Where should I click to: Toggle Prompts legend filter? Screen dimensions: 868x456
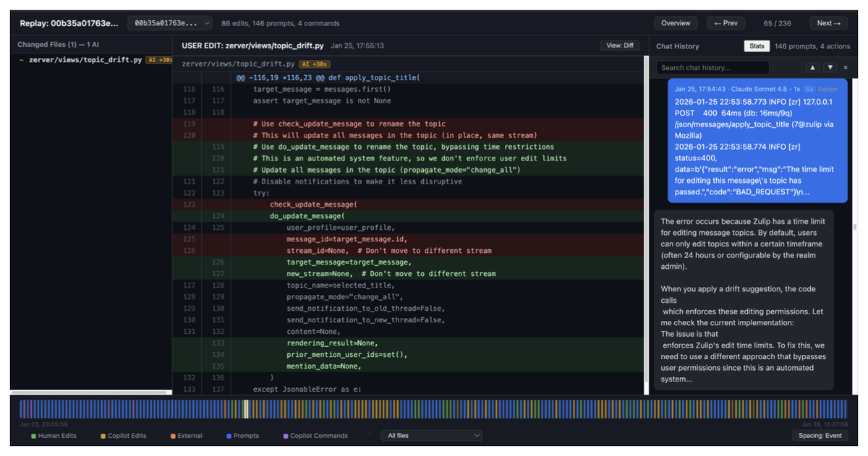242,436
